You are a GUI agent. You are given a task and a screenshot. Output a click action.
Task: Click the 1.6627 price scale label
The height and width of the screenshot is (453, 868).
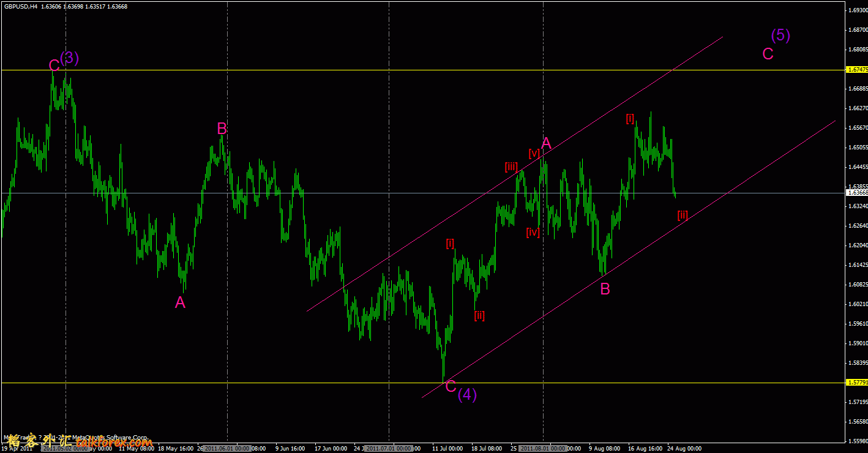[857, 108]
